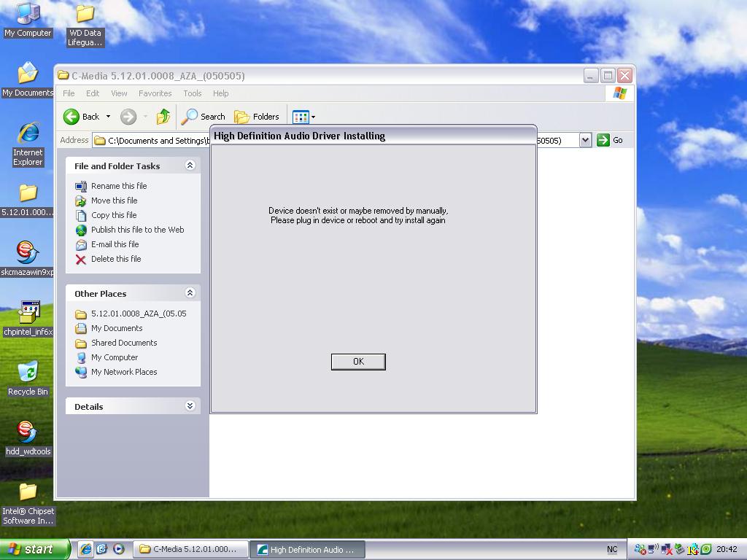Viewport: 747px width, 560px height.
Task: Launch Internet Explorer from Quick Launch
Action: [x=85, y=549]
